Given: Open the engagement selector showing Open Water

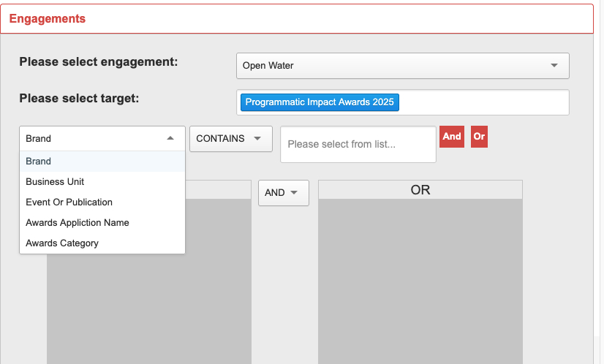Looking at the screenshot, I should pyautogui.click(x=402, y=66).
